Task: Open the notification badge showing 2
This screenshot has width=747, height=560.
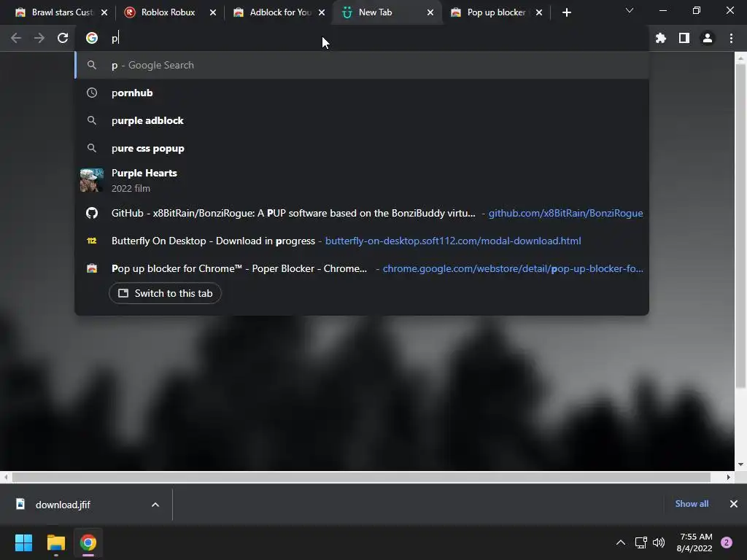Action: point(727,542)
